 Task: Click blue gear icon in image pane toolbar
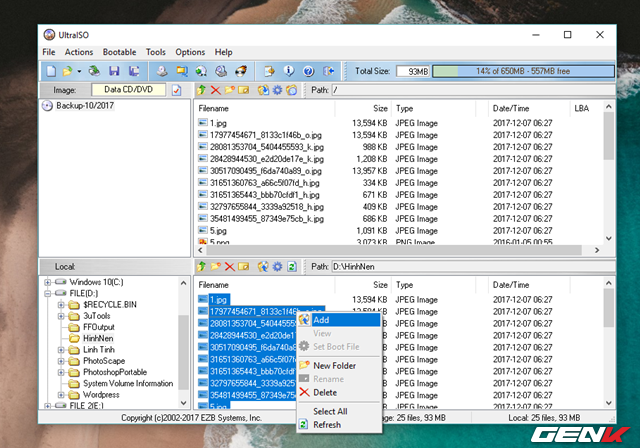tap(278, 90)
